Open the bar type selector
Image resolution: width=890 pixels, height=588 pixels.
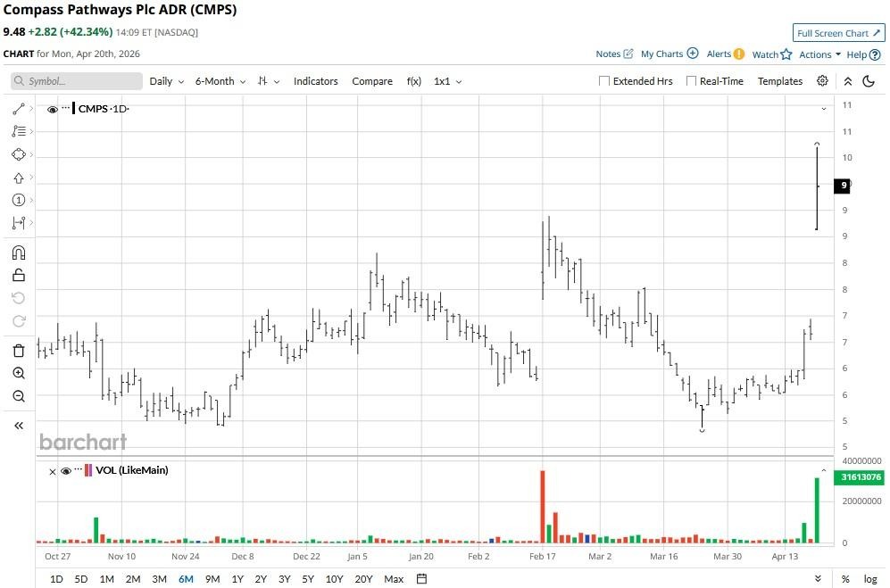click(269, 81)
